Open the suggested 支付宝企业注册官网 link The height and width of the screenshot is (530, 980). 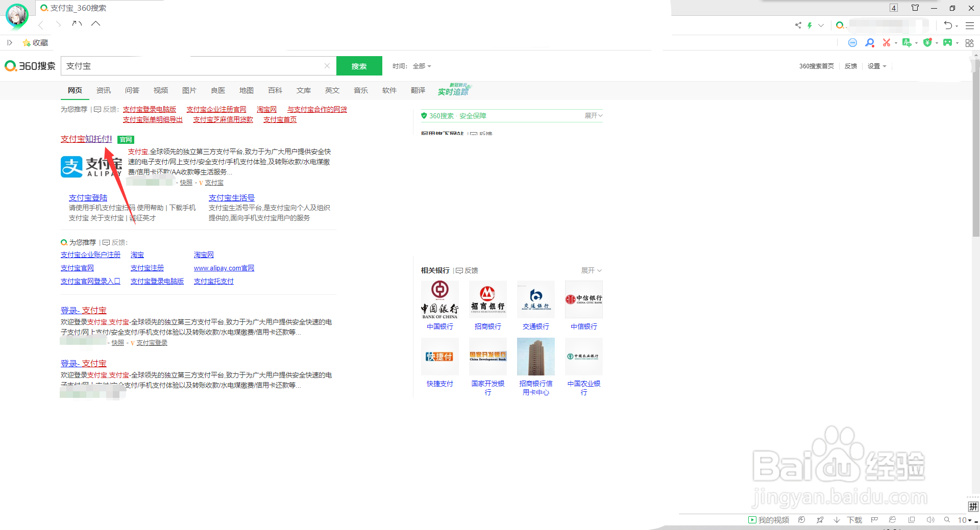pos(216,109)
